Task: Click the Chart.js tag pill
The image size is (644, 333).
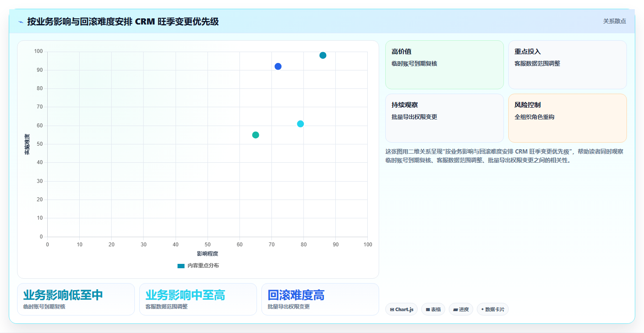Action: [x=401, y=309]
